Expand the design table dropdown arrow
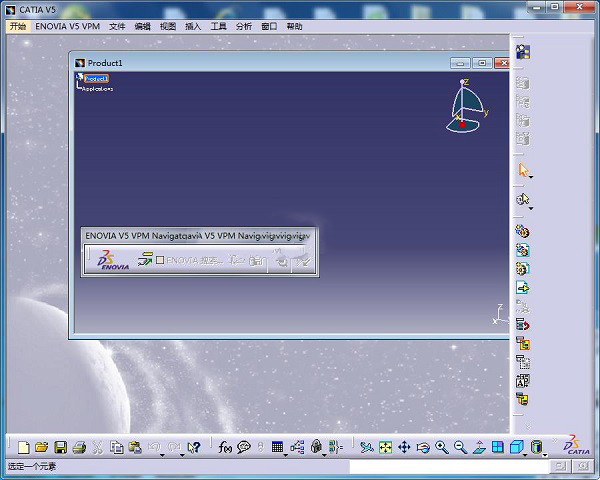Screen dimensions: 600x480 [286, 455]
